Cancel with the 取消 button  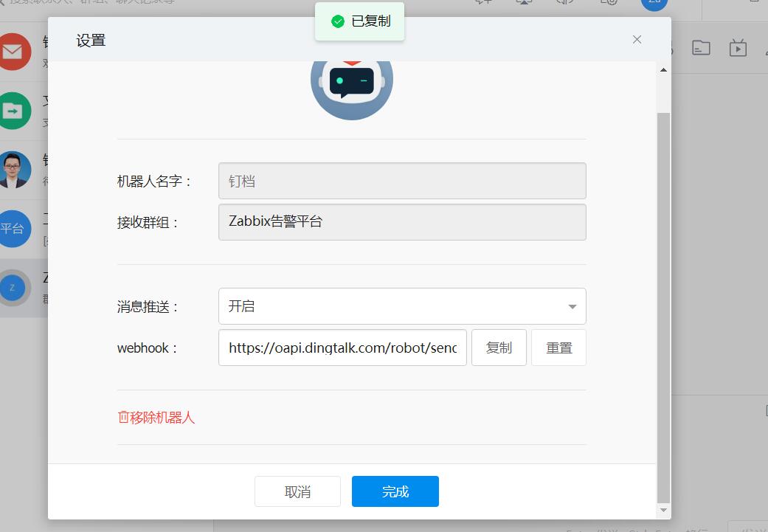pos(297,491)
